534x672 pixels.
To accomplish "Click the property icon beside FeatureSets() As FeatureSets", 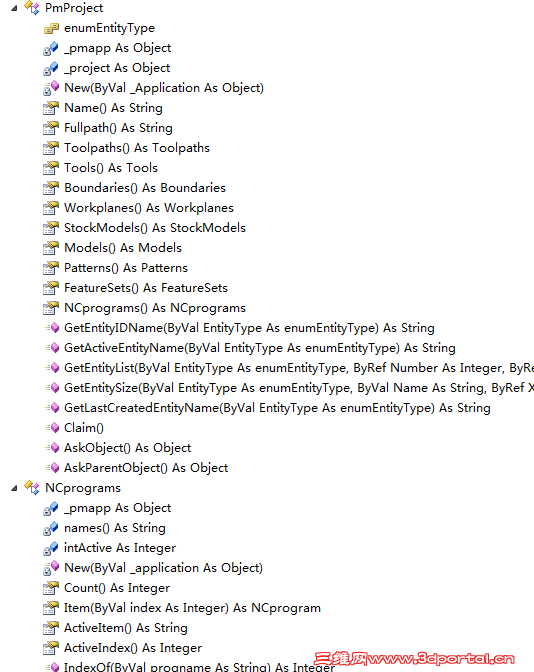I will [51, 288].
